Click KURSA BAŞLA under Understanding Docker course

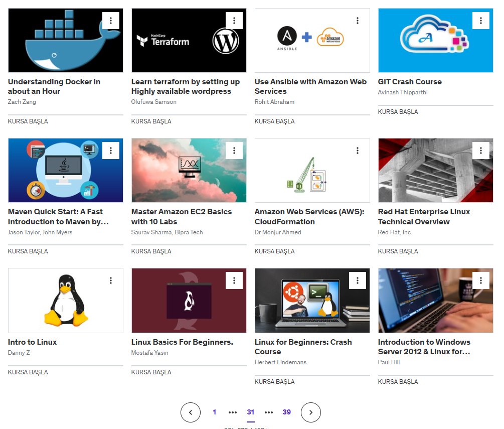(28, 121)
